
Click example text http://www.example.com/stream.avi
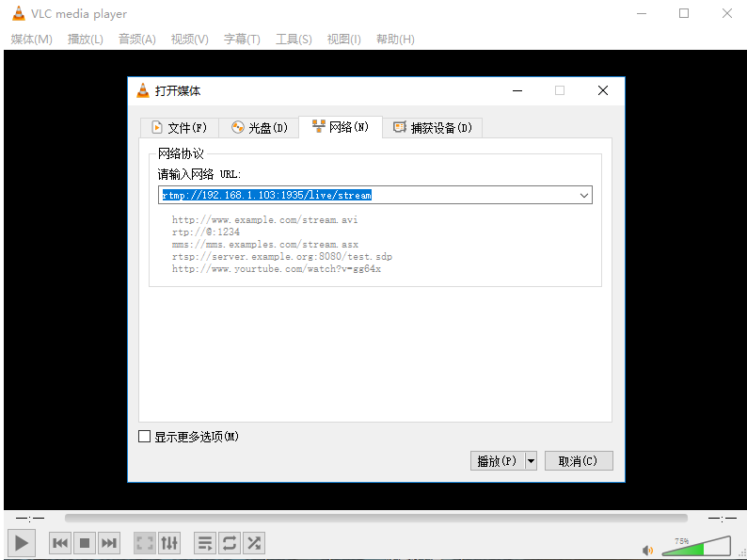click(265, 219)
